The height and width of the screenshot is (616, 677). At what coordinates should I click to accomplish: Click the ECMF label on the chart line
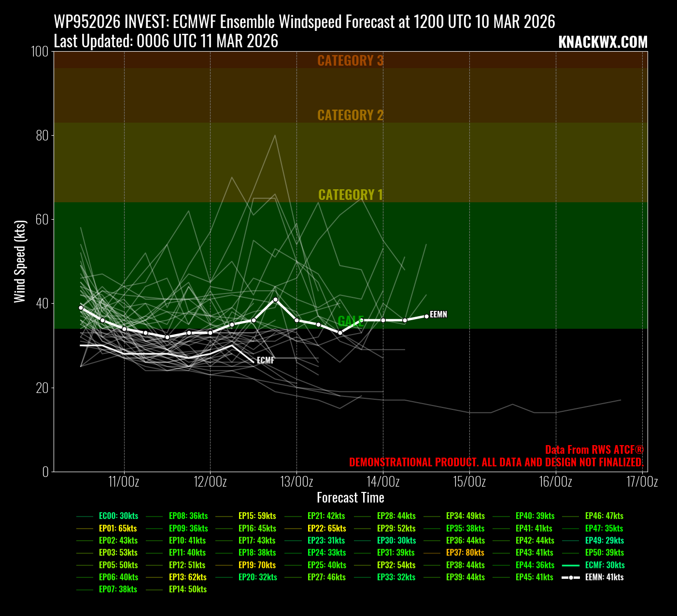point(266,361)
